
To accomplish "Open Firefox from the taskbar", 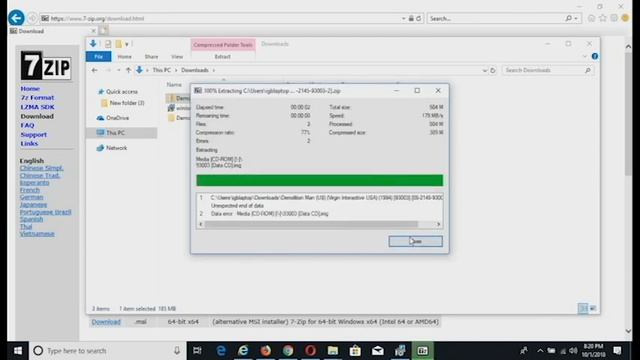I will coord(265,351).
